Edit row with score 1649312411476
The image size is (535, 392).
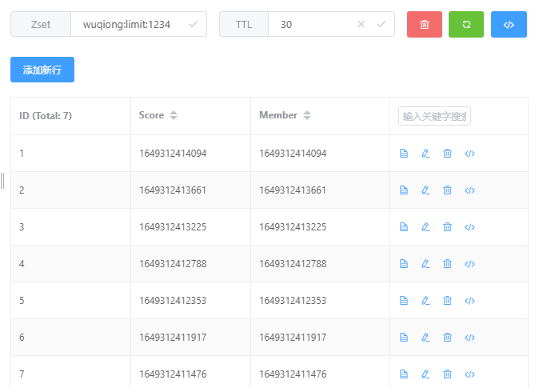(x=425, y=374)
